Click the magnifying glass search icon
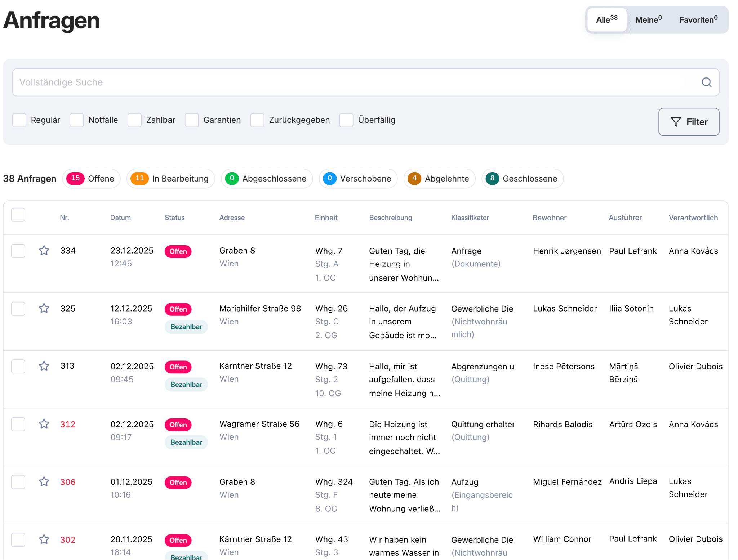 (706, 82)
